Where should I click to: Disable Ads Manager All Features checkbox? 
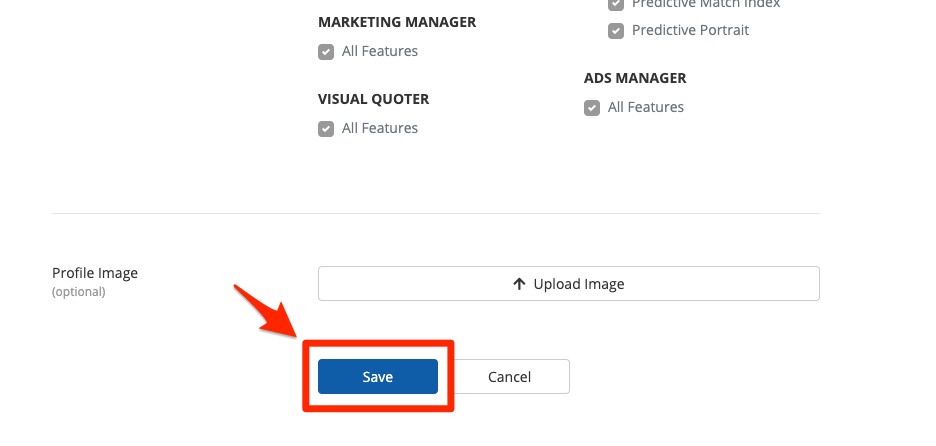592,108
